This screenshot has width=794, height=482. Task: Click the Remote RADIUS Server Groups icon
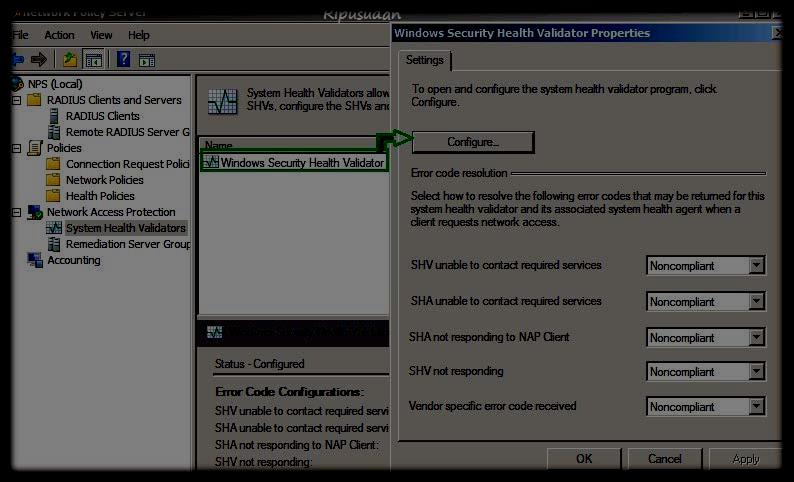coord(54,132)
